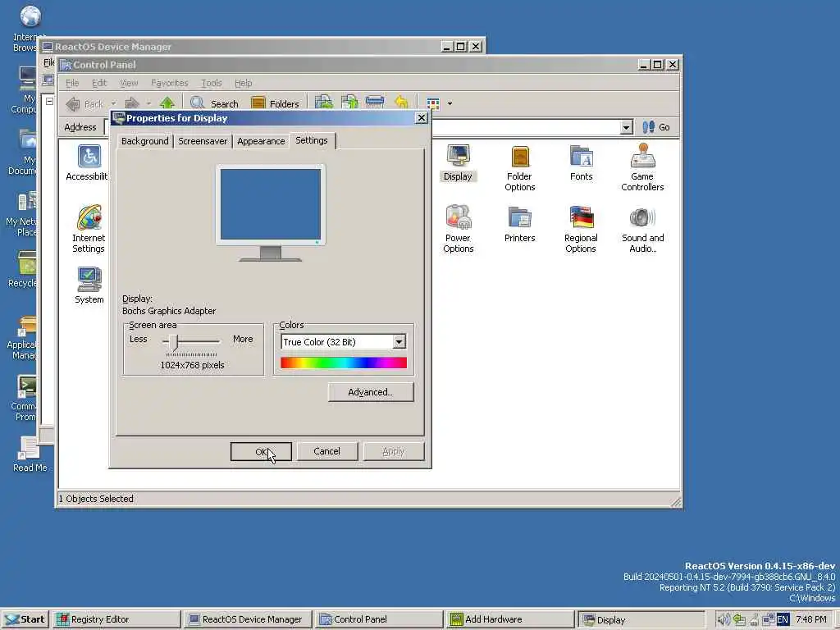Open the Views button dropdown arrow

pos(450,103)
